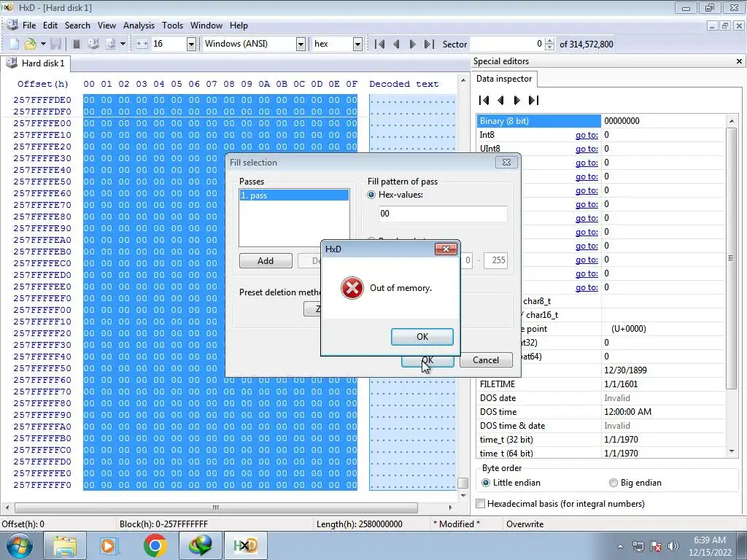Viewport: 747px width, 560px height.
Task: Enable Hexadecimal basis checkbox
Action: click(x=481, y=504)
